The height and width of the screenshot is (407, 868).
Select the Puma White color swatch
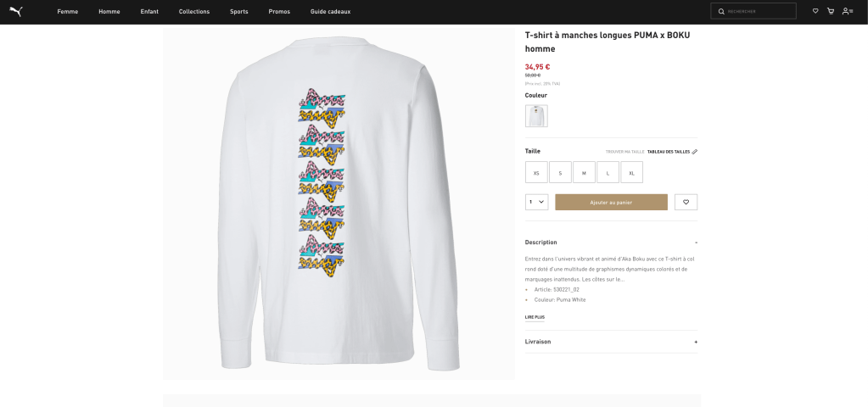tap(536, 116)
